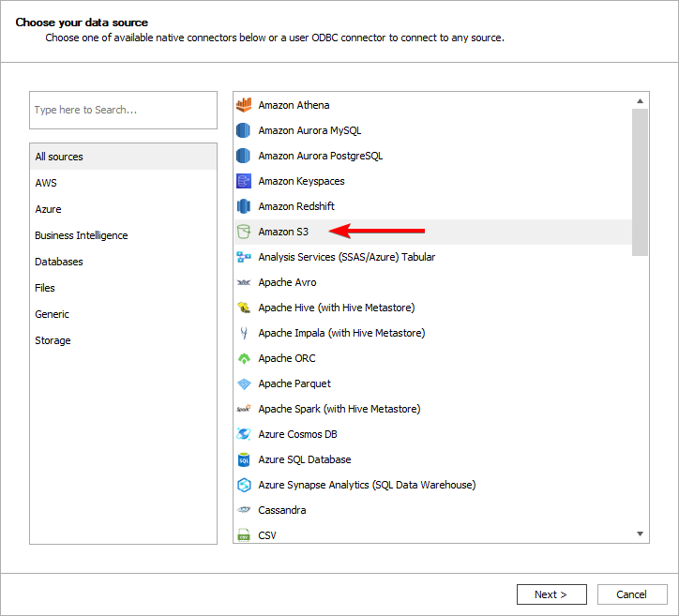Click the Apache Impala icon
The height and width of the screenshot is (616, 679).
[x=244, y=333]
